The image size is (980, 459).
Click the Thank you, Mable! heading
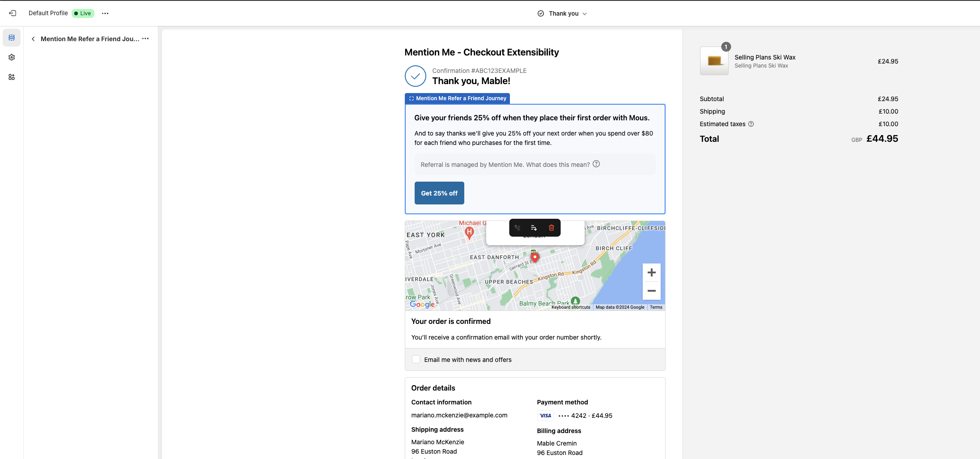point(471,81)
